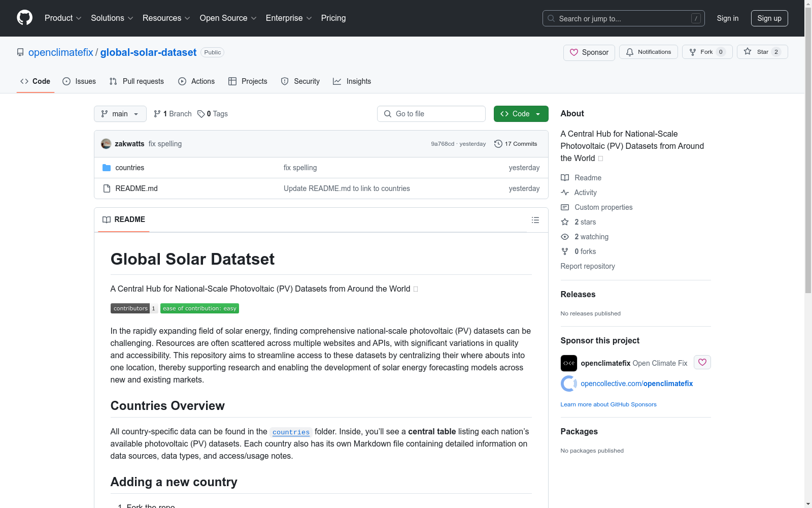Open the openclimatefix sponsor avatar
This screenshot has width=812, height=508.
tap(569, 363)
